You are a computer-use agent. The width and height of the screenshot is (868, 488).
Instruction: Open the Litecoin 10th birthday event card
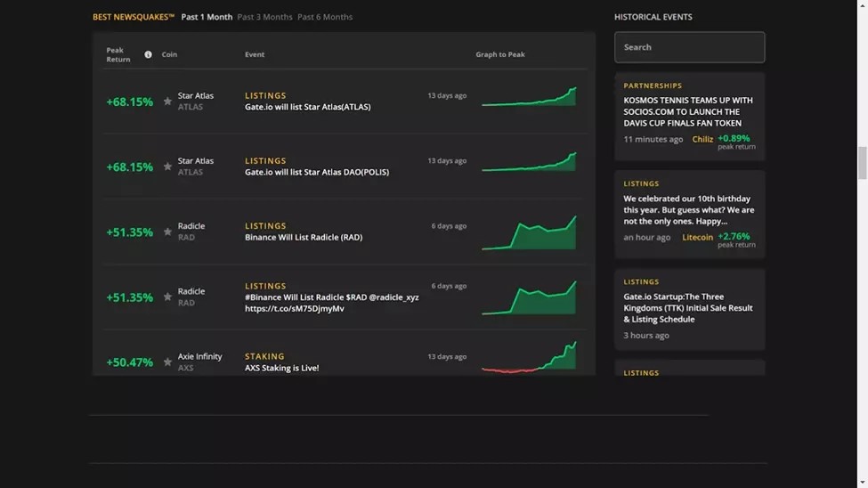pos(689,215)
